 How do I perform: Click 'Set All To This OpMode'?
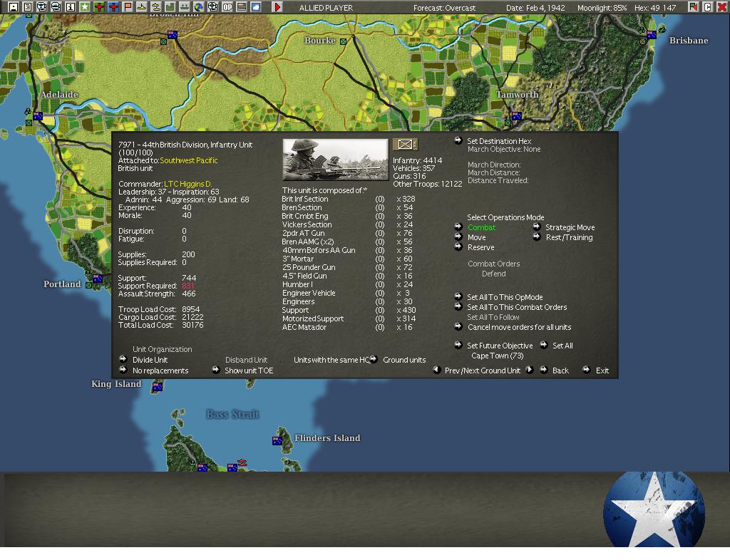tap(505, 297)
